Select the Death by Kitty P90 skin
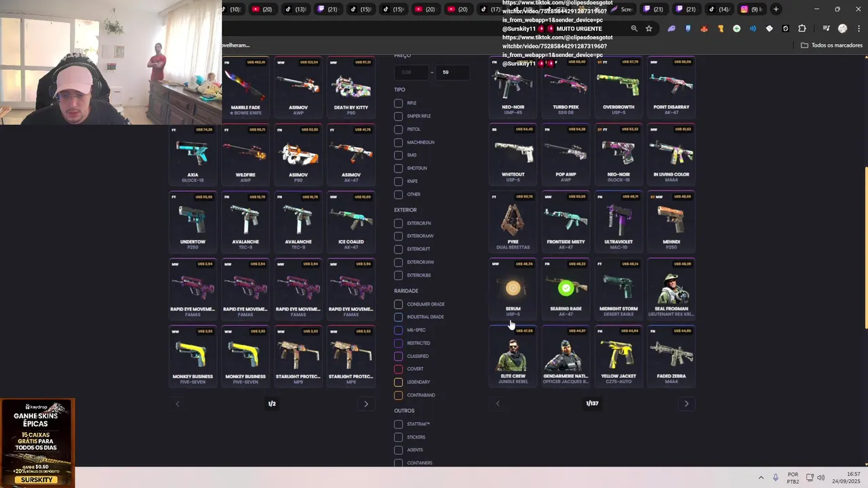This screenshot has width=868, height=488. coord(351,86)
